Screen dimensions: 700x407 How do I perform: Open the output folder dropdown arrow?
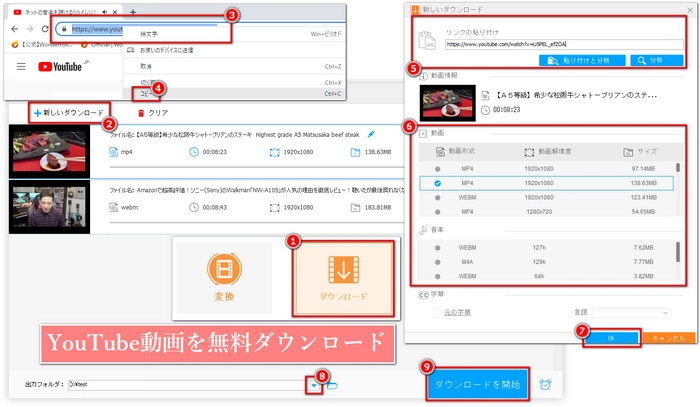(314, 385)
